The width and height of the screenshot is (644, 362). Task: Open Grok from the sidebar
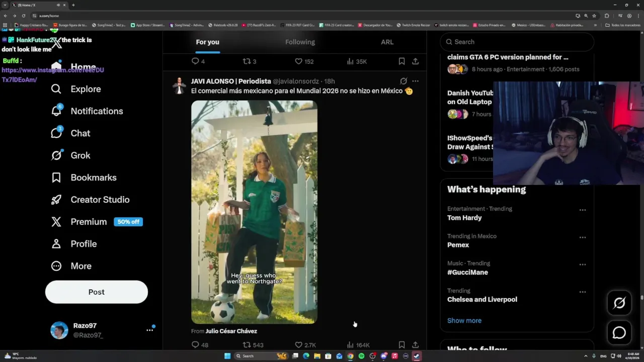coord(70,155)
